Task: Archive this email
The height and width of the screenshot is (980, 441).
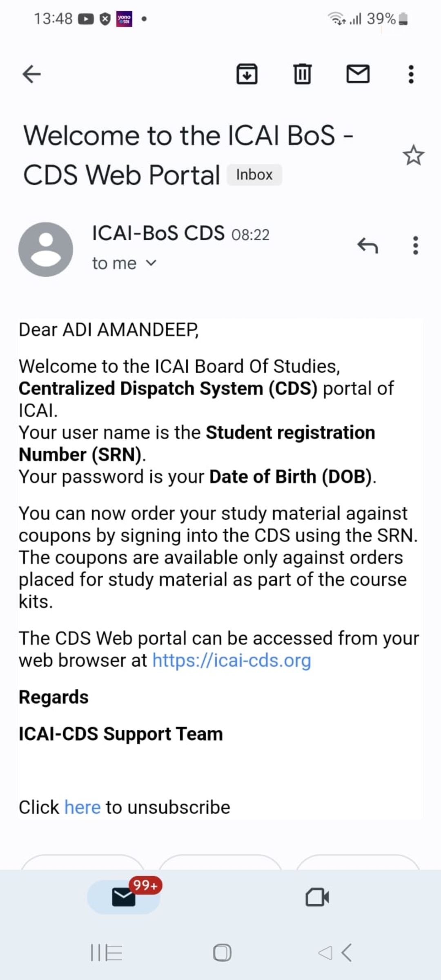Action: (247, 74)
